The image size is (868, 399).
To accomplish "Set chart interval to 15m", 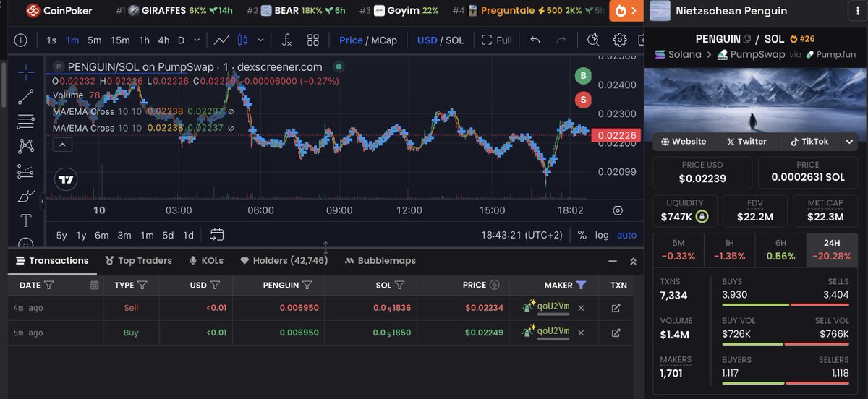I will 121,40.
